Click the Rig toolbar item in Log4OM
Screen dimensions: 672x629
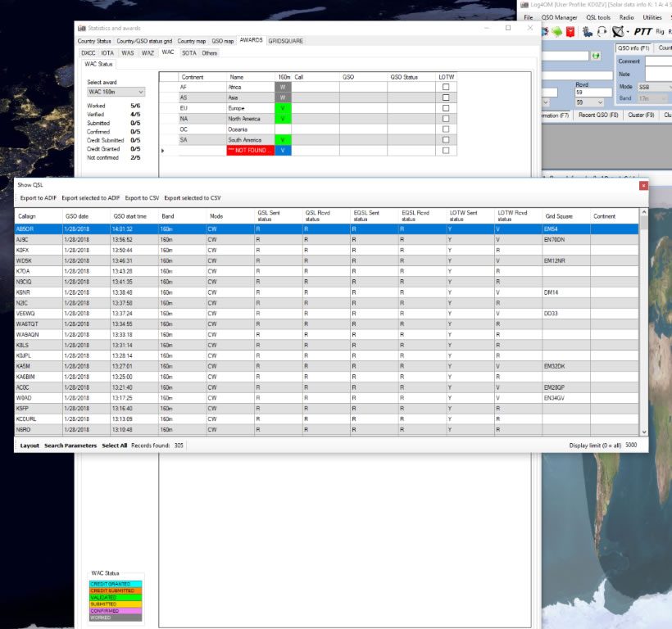click(x=660, y=32)
